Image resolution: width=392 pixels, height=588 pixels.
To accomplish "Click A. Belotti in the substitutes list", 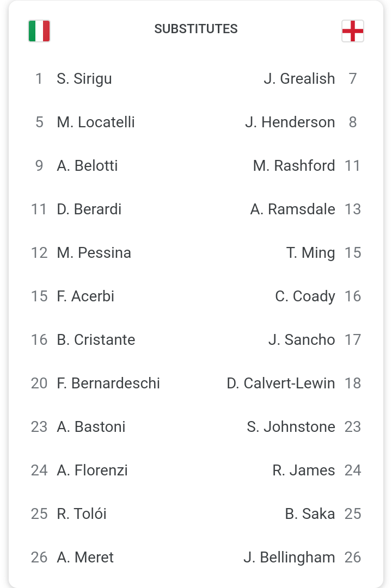I will pos(87,165).
